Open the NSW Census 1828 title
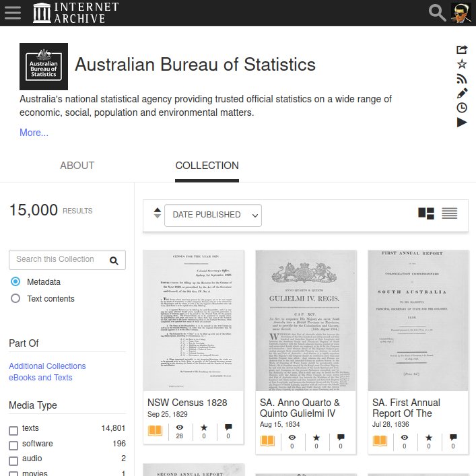 pyautogui.click(x=187, y=403)
